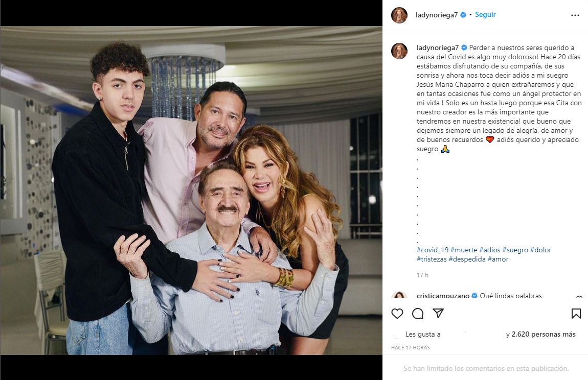
Task: Open the #tristezas hashtag
Action: point(432,259)
